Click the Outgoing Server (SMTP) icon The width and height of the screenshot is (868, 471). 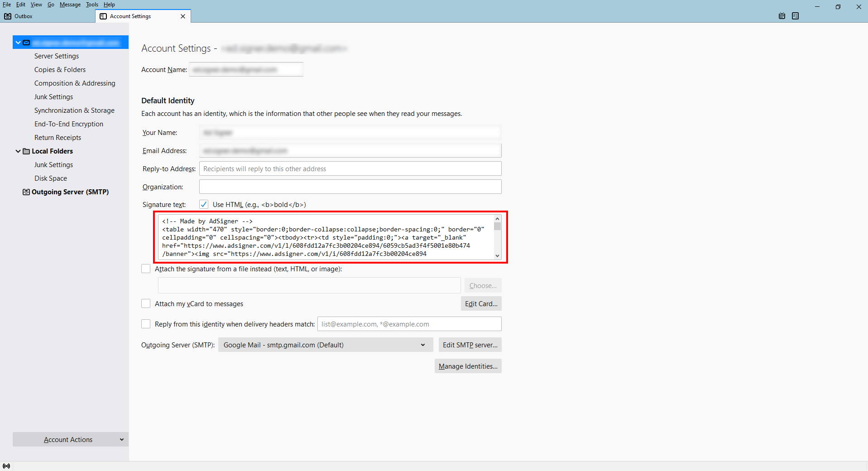[26, 192]
